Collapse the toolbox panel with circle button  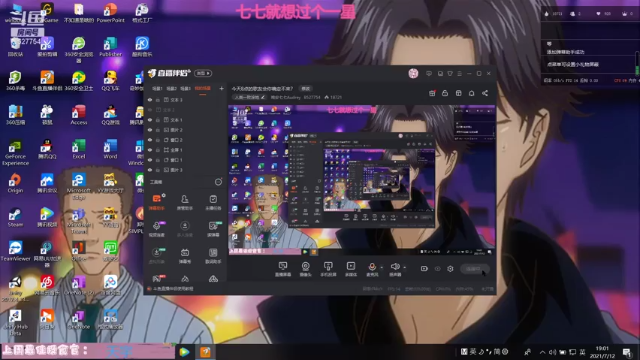point(218,182)
